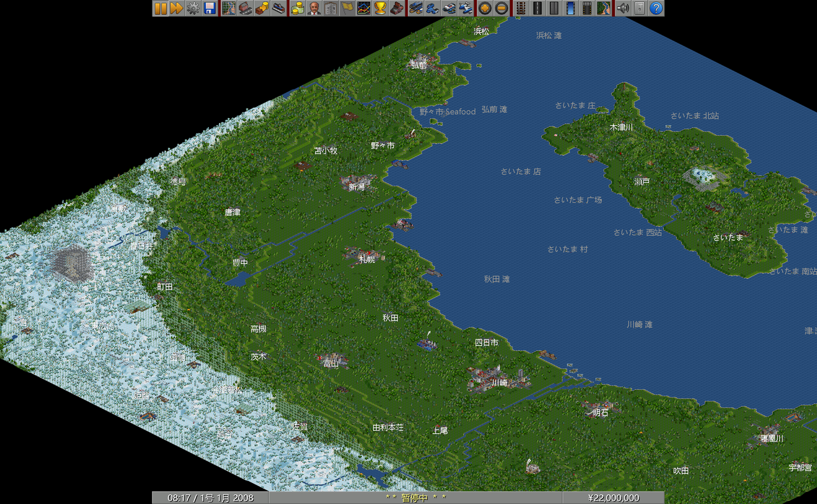Select the 新潟 town label

pyautogui.click(x=356, y=187)
